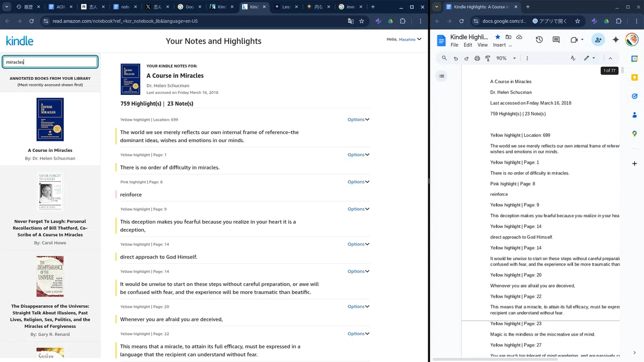The image size is (644, 362).
Task: Undo last edit in Docs
Action: [456, 58]
